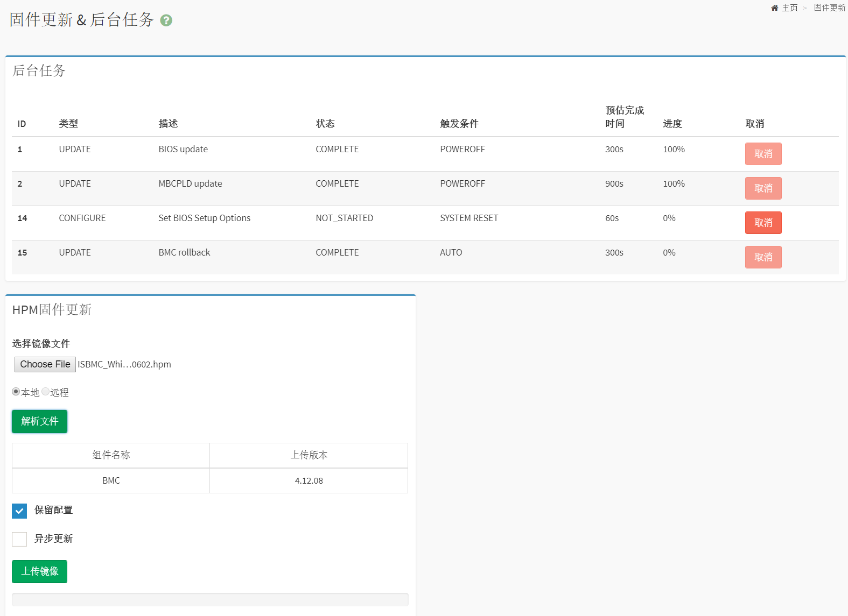Click the upload progress bar

(210, 599)
